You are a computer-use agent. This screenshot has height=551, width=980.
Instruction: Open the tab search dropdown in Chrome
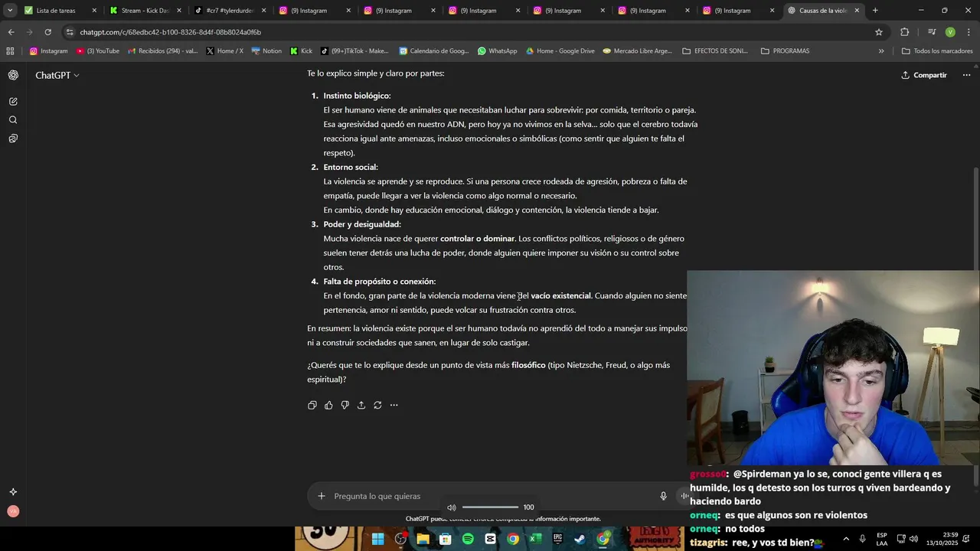pos(10,11)
